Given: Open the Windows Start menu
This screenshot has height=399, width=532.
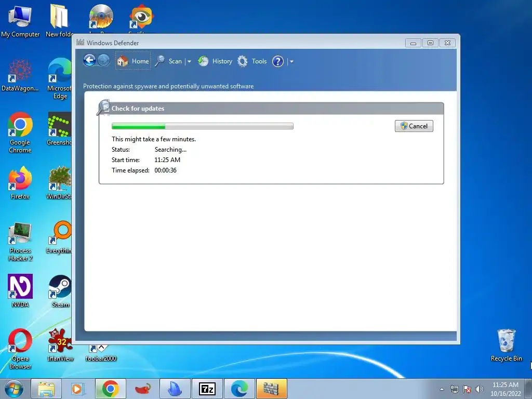Looking at the screenshot, I should (x=14, y=389).
